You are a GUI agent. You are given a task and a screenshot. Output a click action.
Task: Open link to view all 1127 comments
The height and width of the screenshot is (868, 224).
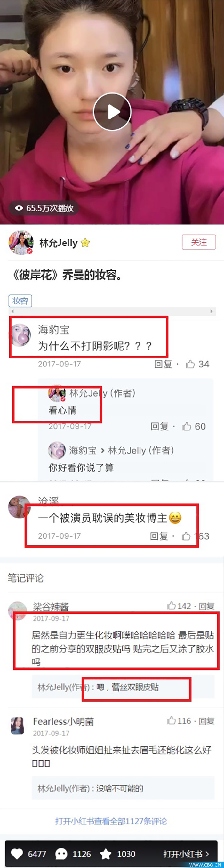(x=111, y=821)
